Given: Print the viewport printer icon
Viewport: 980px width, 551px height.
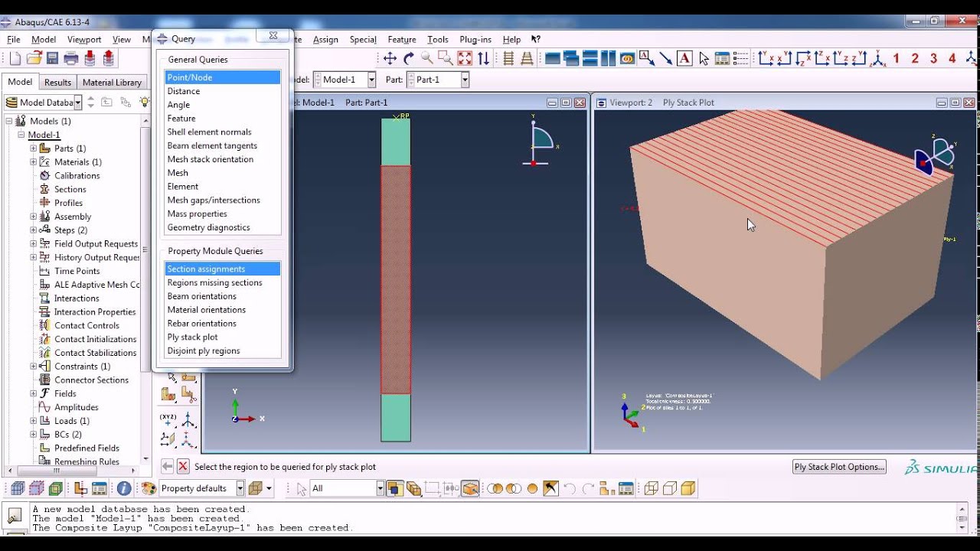Looking at the screenshot, I should click(71, 58).
